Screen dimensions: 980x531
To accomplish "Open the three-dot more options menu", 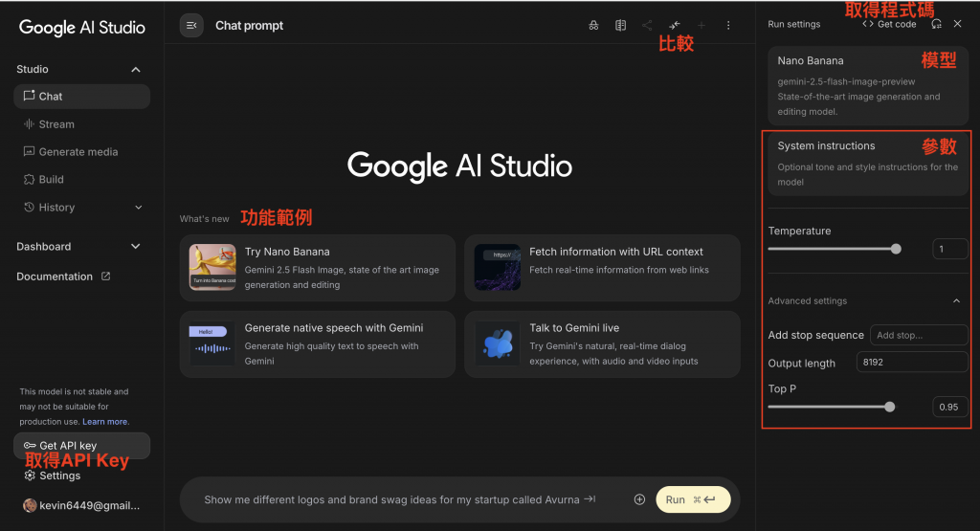I will point(728,26).
